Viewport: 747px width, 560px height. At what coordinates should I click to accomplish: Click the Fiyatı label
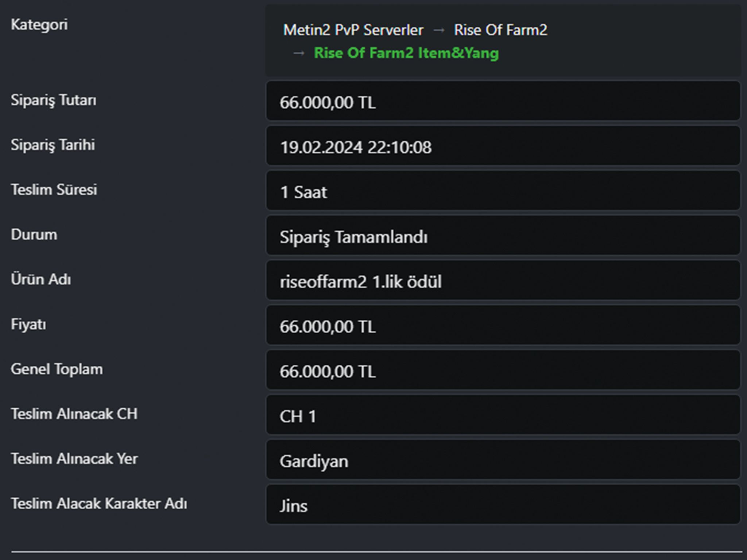tap(28, 324)
